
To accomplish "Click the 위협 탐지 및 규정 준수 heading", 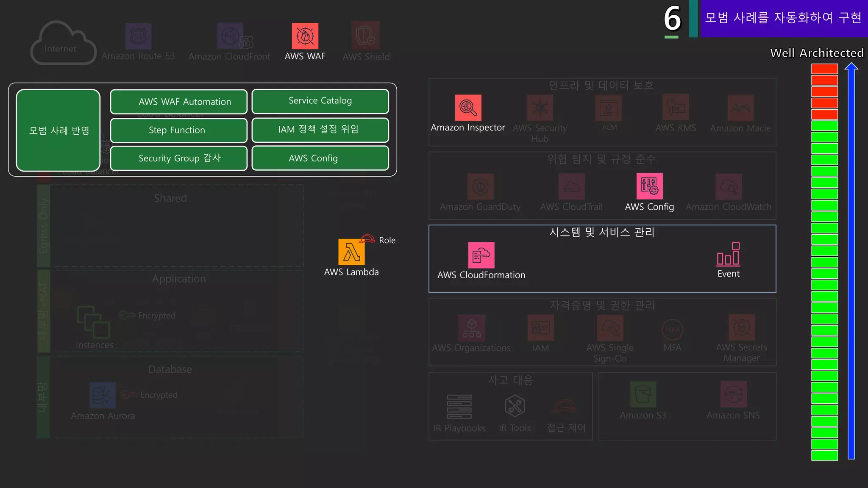I will pos(601,159).
